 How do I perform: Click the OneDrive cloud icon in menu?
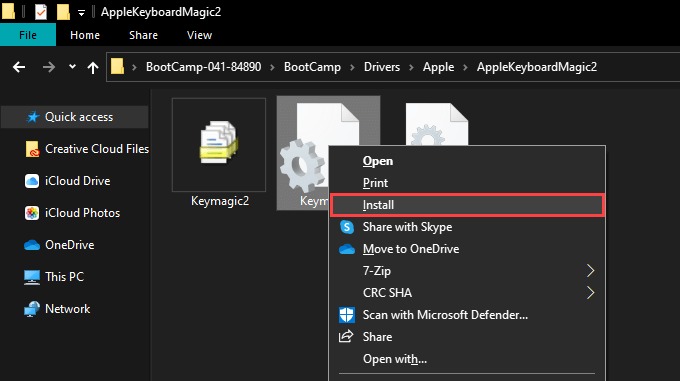pyautogui.click(x=347, y=249)
